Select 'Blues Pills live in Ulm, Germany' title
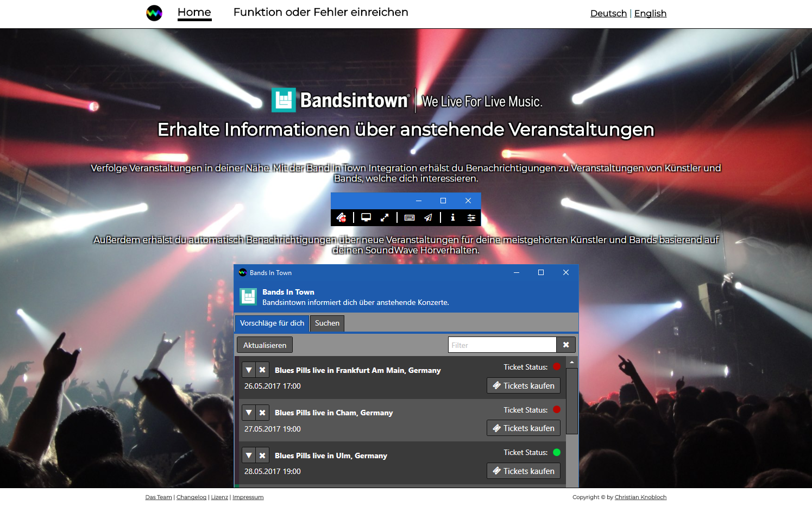 331,456
